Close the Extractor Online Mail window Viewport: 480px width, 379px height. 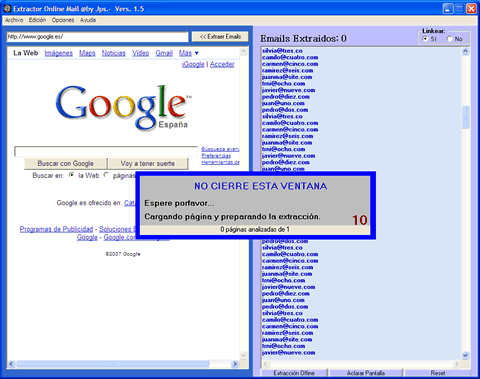471,9
